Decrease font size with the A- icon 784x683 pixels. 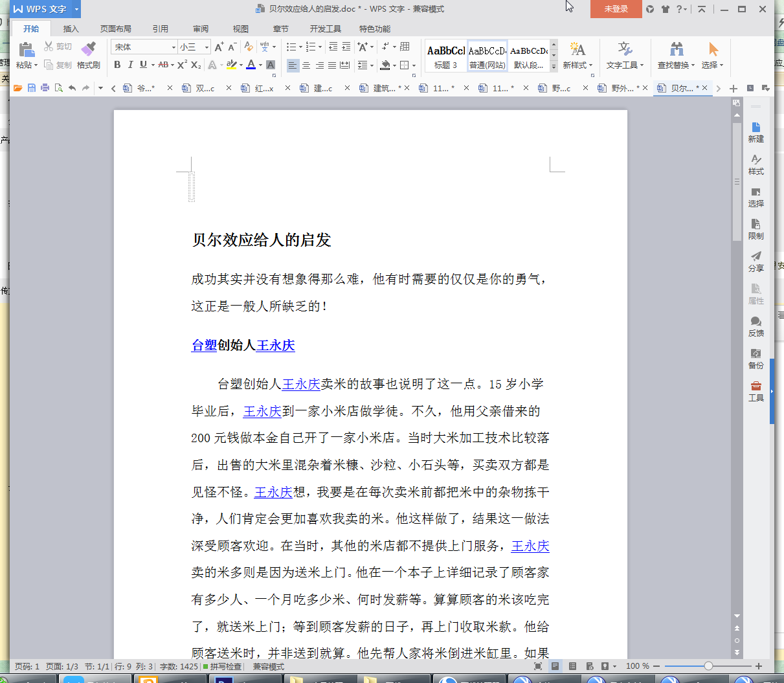(232, 47)
